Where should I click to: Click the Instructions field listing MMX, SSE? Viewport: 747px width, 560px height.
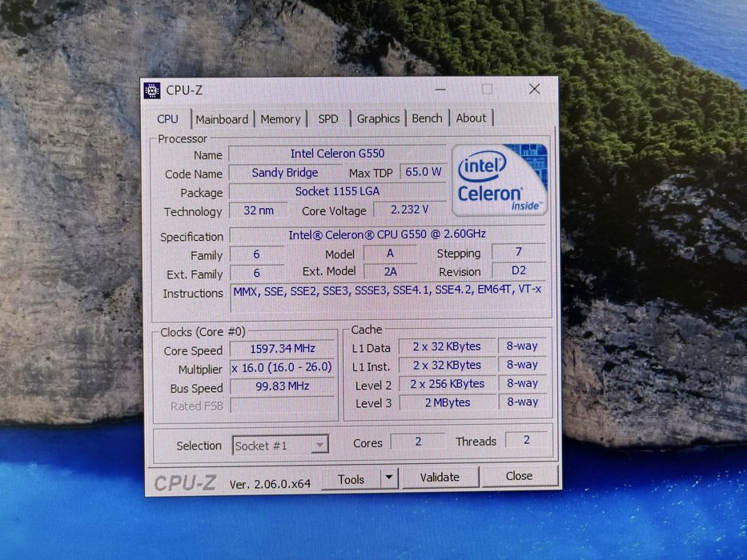[x=389, y=298]
